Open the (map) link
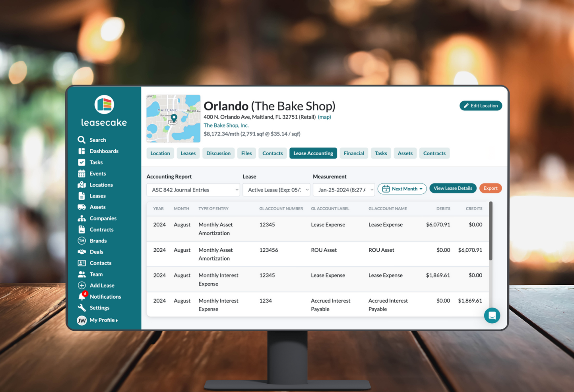Viewport: 574px width, 392px height. (x=324, y=117)
